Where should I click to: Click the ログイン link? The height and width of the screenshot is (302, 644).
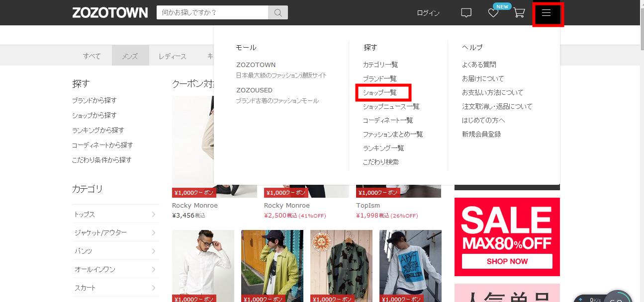coord(428,13)
